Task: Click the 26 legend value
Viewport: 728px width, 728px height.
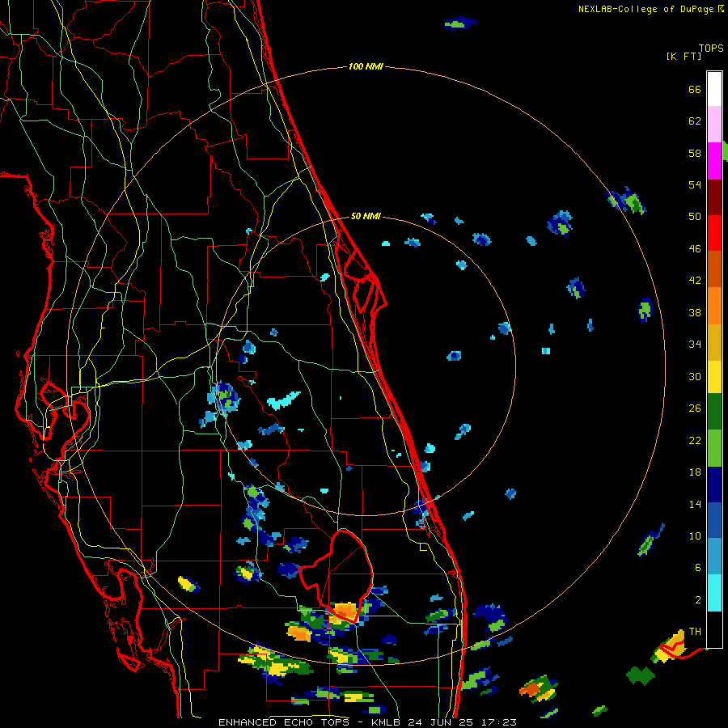Action: click(695, 408)
